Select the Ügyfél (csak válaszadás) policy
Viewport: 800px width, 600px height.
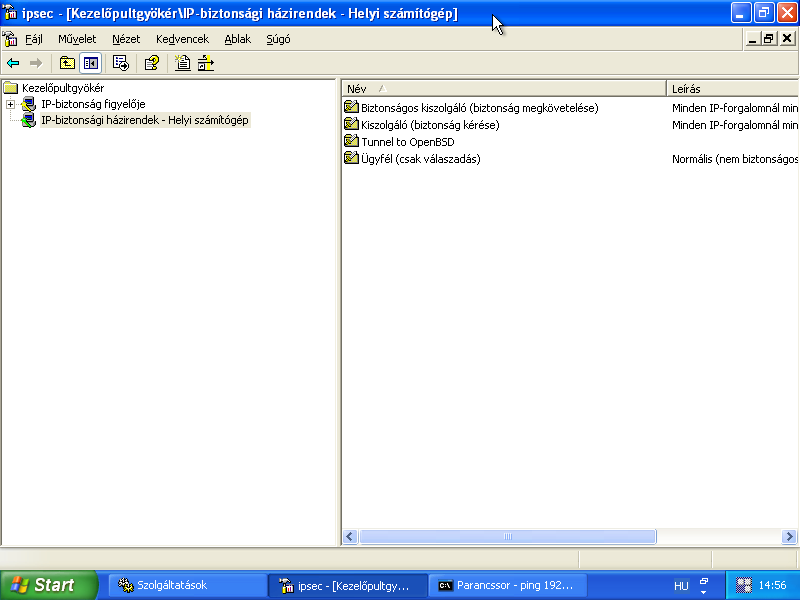[x=420, y=159]
